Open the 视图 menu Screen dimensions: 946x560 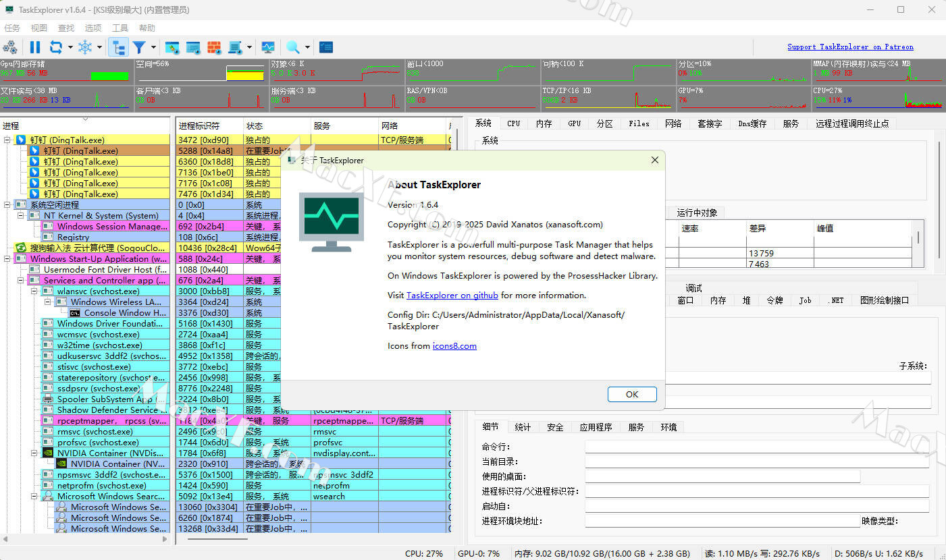point(39,28)
